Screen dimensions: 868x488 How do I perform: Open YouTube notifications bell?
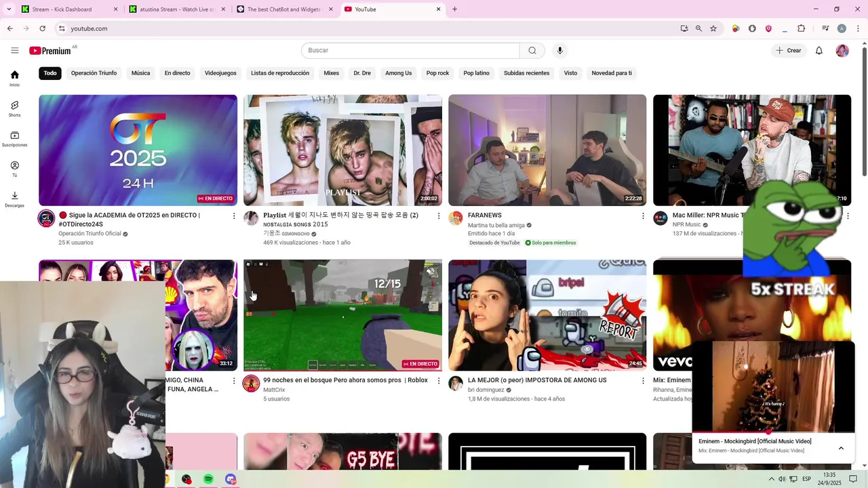coord(818,50)
